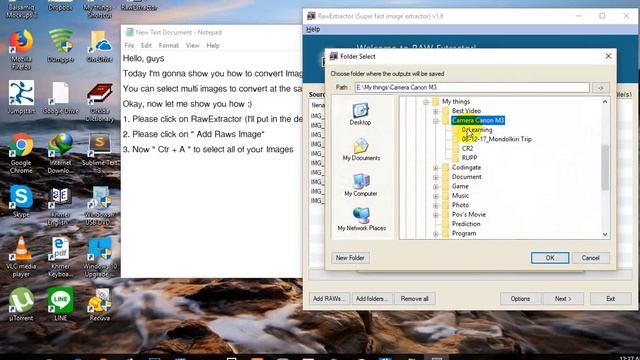Viewport: 640px width, 360px height.
Task: Expand the Pov's Movie folder node
Action: coord(436,215)
